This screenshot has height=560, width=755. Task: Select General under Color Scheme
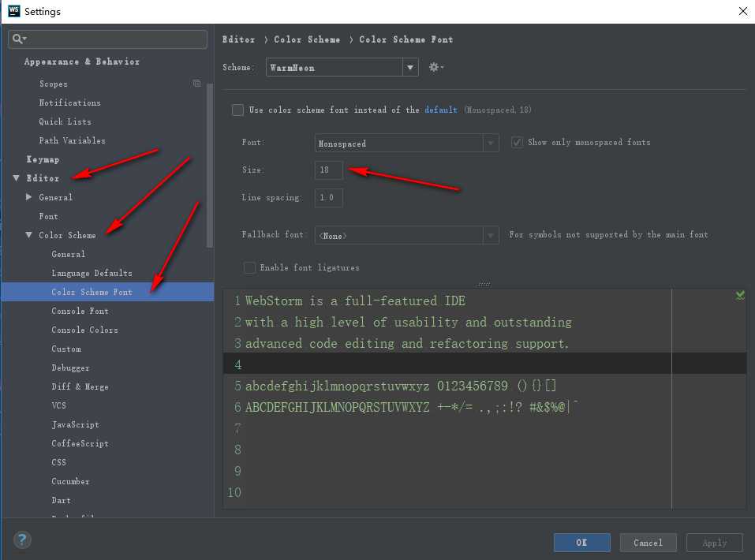(69, 254)
